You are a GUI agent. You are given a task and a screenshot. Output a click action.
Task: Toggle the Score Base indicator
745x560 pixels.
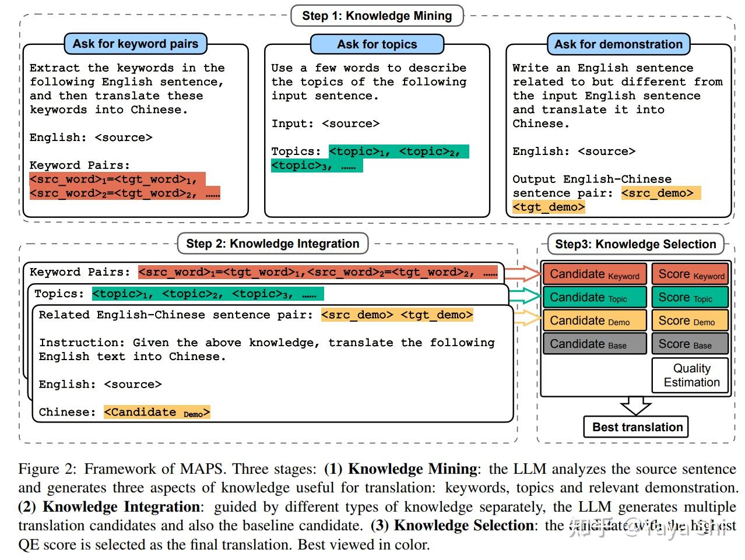690,344
